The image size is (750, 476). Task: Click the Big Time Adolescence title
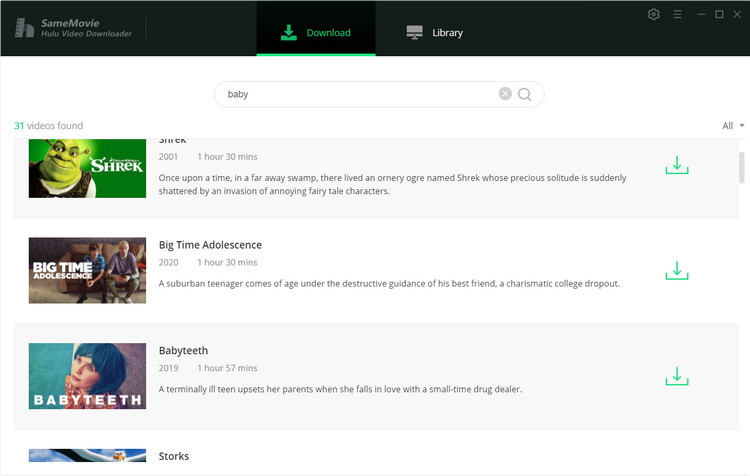(x=210, y=245)
